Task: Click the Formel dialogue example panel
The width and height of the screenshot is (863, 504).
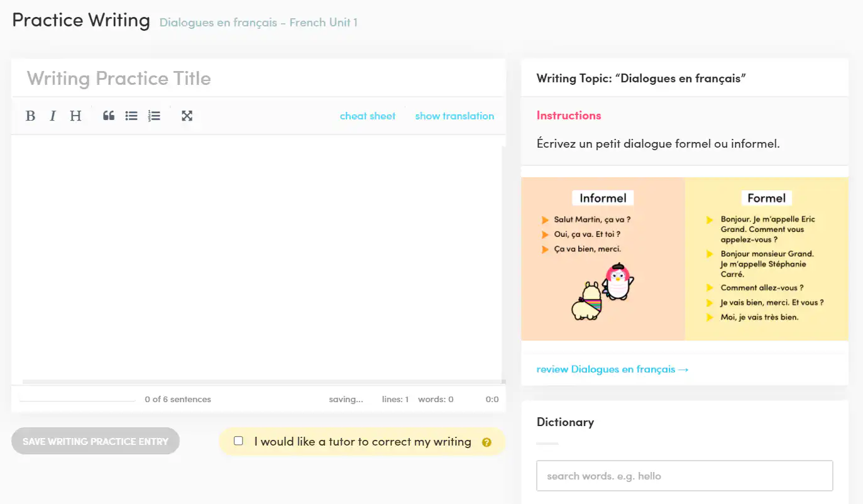Action: tap(766, 259)
